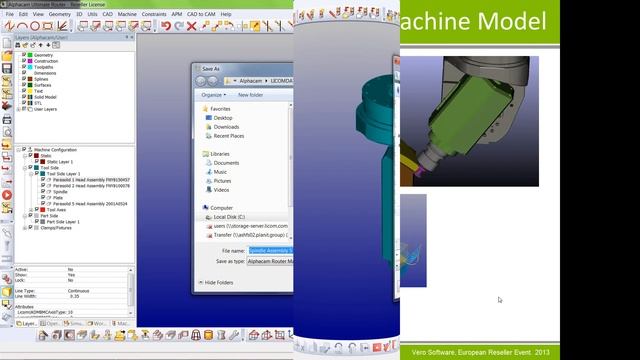Toggle the Static Layer 1 checkbox
Viewport: 640px width, 360px height.
(x=36, y=162)
